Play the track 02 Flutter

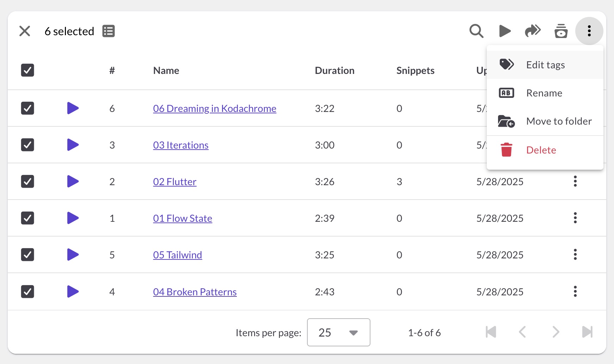tap(73, 182)
